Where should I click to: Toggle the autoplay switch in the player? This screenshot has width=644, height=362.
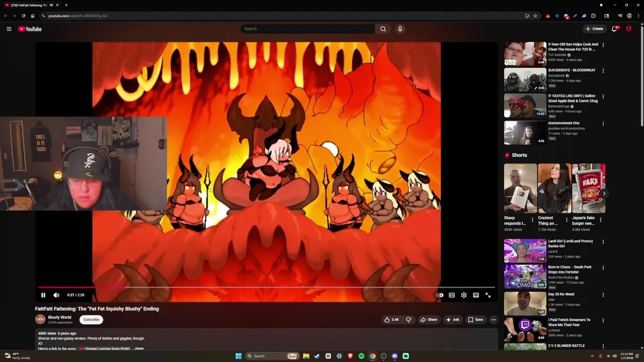[440, 295]
